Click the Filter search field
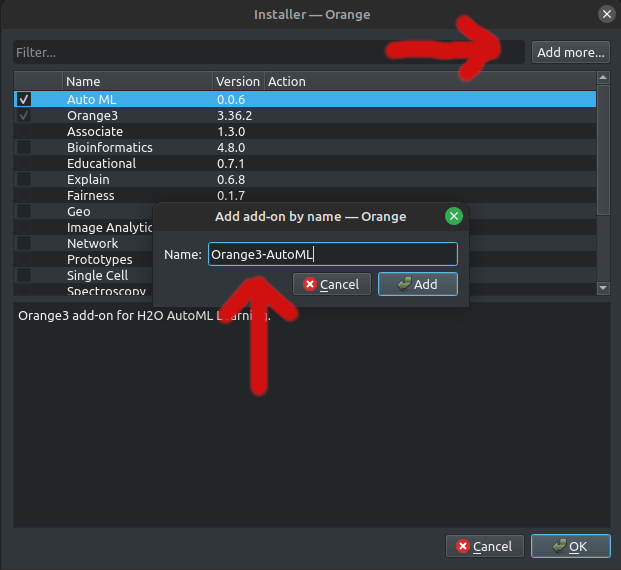 click(269, 52)
